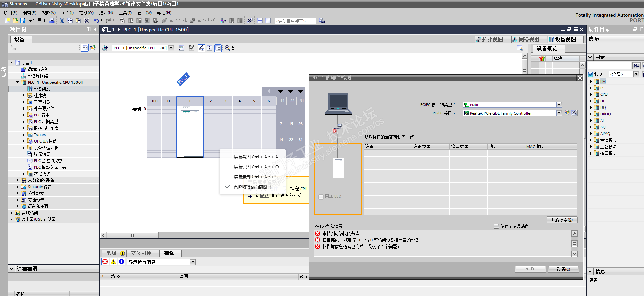Click the 获取 link
This screenshot has width=644, height=296.
[x=264, y=196]
